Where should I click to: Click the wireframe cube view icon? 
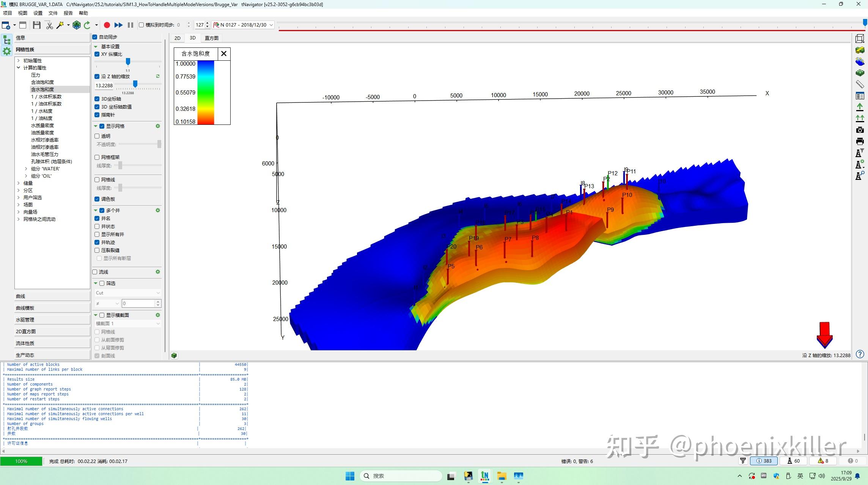coord(860,39)
